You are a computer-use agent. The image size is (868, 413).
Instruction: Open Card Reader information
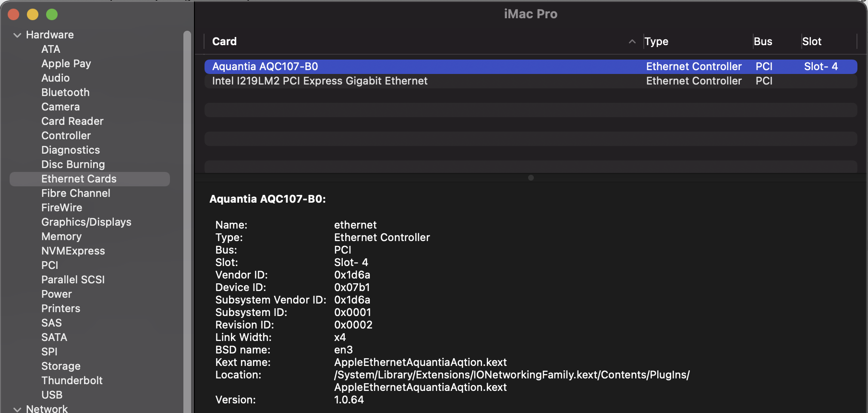pos(72,121)
